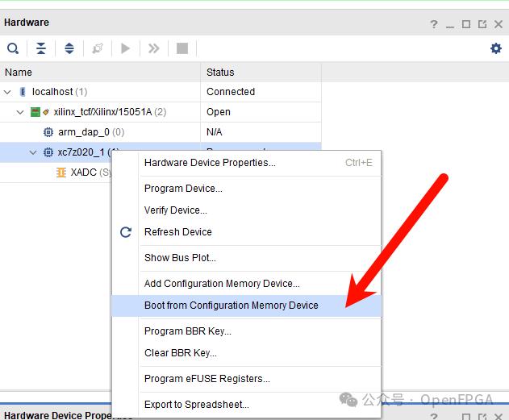Choose Program Device from context menu
Image resolution: width=509 pixels, height=420 pixels.
(183, 189)
